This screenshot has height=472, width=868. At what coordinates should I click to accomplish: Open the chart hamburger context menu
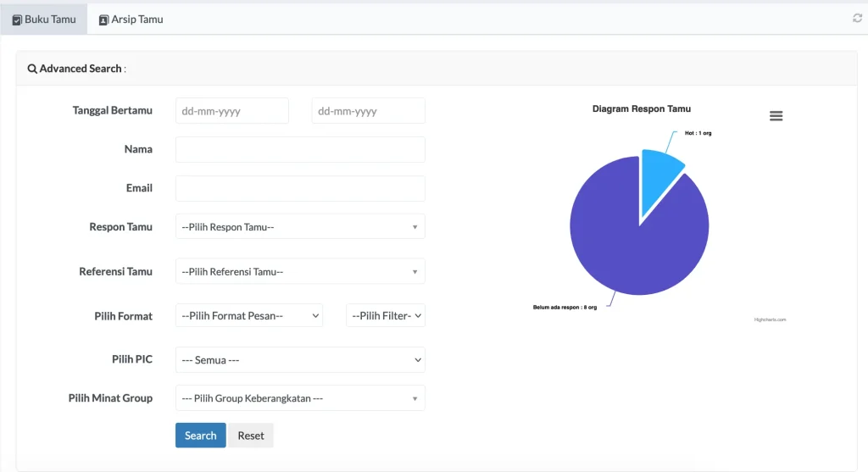[x=776, y=116]
